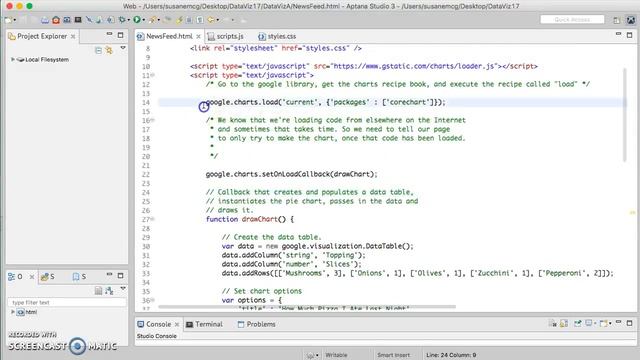
Task: Collapse the drawChart function fold on line 27
Action: [153, 219]
